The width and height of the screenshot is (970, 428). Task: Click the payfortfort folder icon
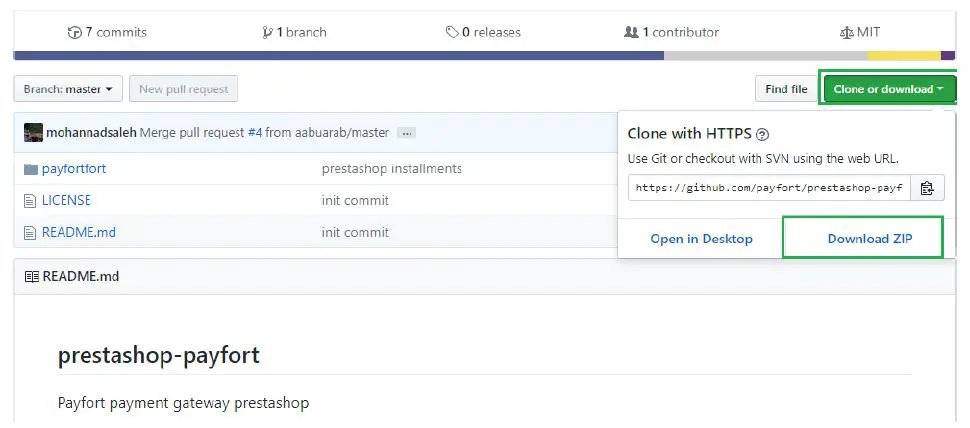[x=31, y=169]
